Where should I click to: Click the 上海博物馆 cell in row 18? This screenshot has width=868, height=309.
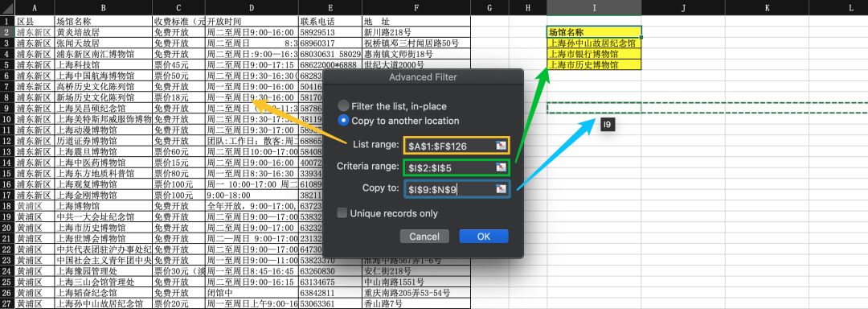pyautogui.click(x=104, y=206)
